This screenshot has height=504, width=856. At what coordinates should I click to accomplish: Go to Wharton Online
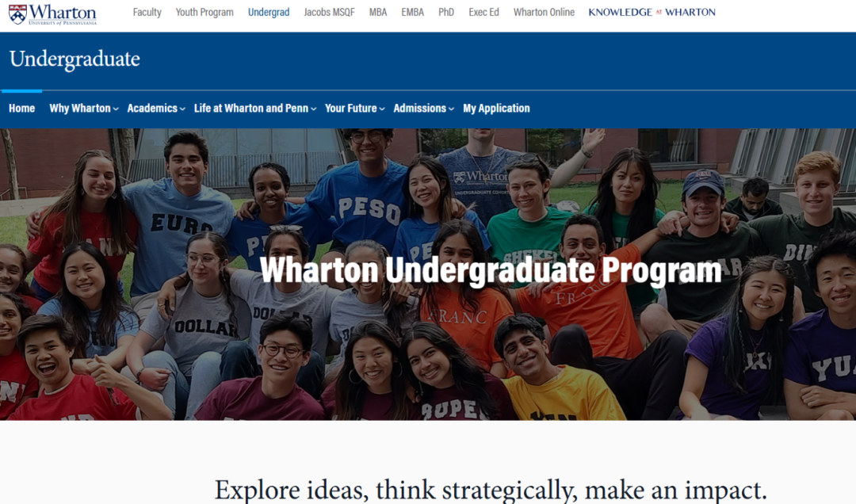(544, 12)
